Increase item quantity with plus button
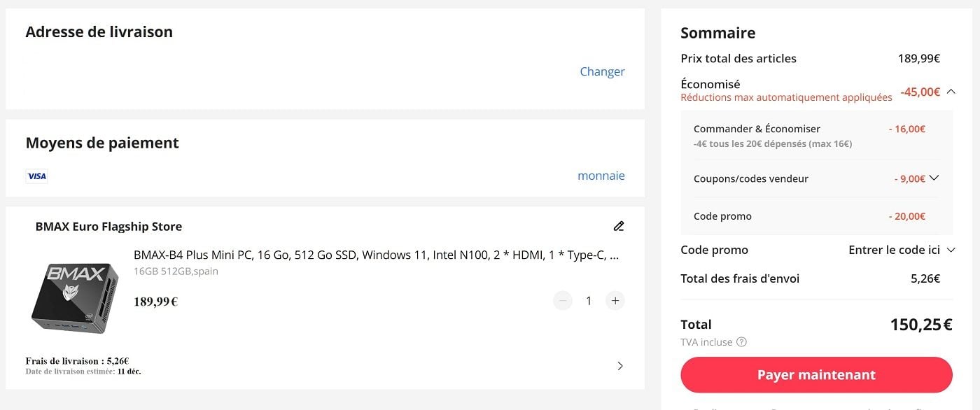 tap(615, 301)
